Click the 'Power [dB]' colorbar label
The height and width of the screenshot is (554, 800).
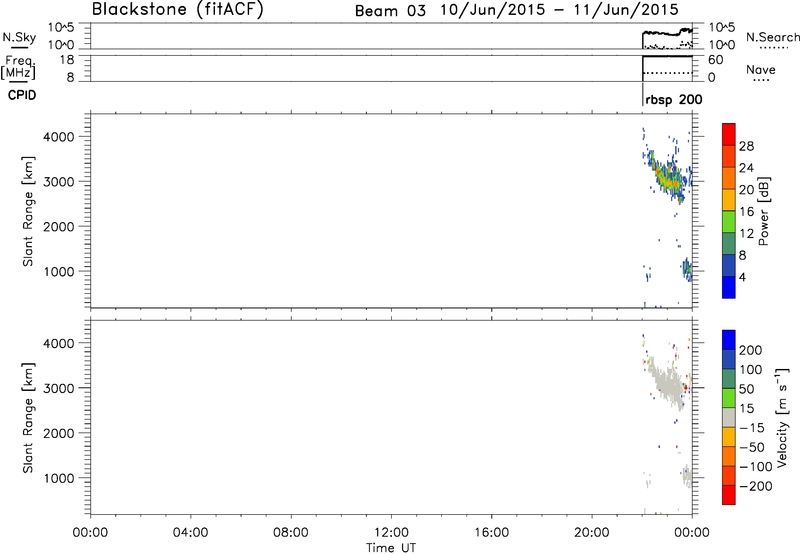(764, 211)
